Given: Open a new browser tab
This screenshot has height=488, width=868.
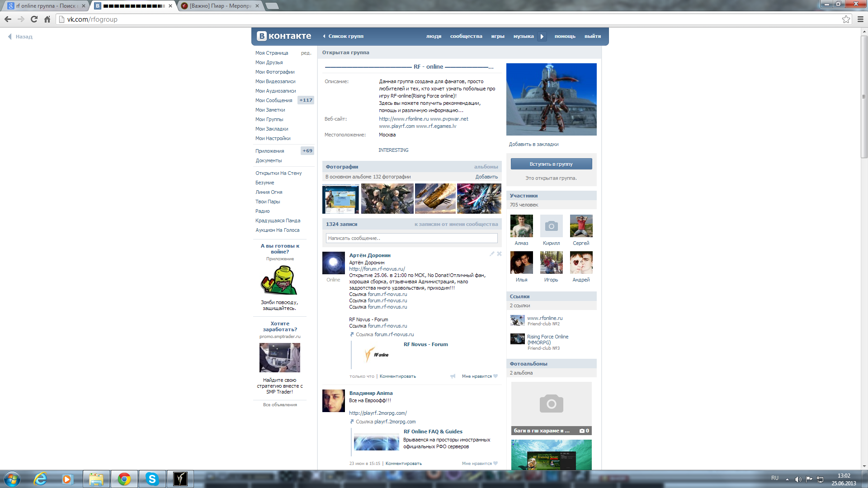Looking at the screenshot, I should (272, 6).
